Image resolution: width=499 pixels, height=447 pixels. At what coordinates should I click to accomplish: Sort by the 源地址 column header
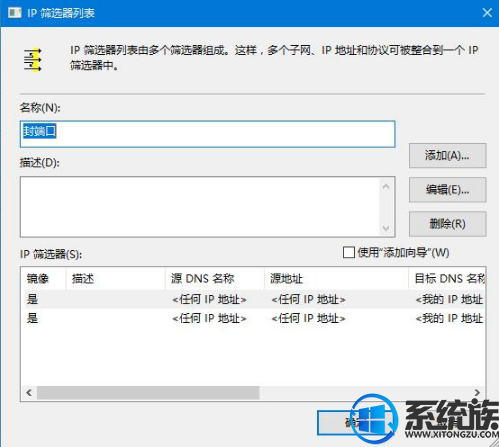[336, 278]
